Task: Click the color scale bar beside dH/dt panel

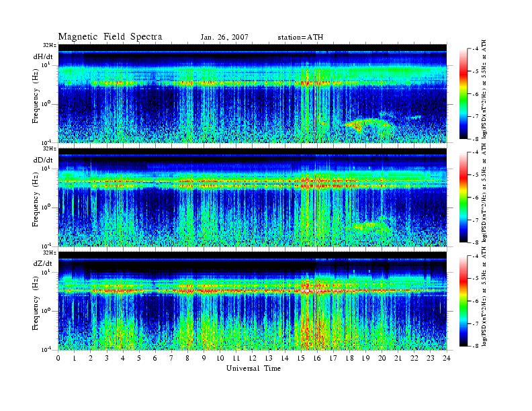Action: tap(463, 94)
